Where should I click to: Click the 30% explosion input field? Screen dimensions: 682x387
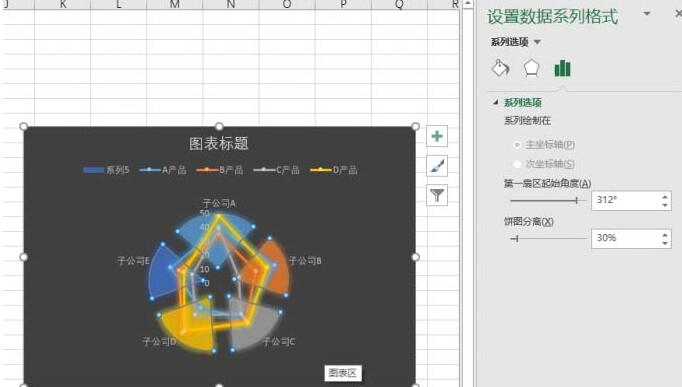pos(625,238)
